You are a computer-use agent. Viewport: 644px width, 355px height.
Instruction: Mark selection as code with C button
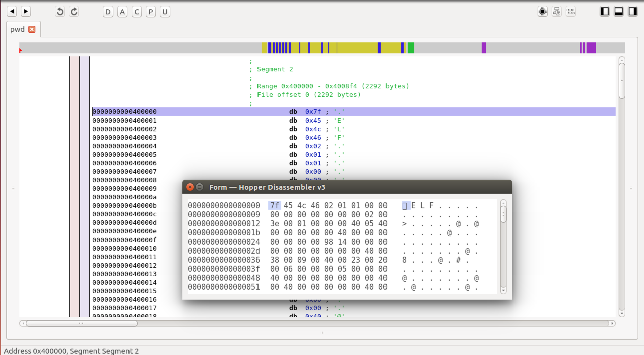tap(137, 12)
